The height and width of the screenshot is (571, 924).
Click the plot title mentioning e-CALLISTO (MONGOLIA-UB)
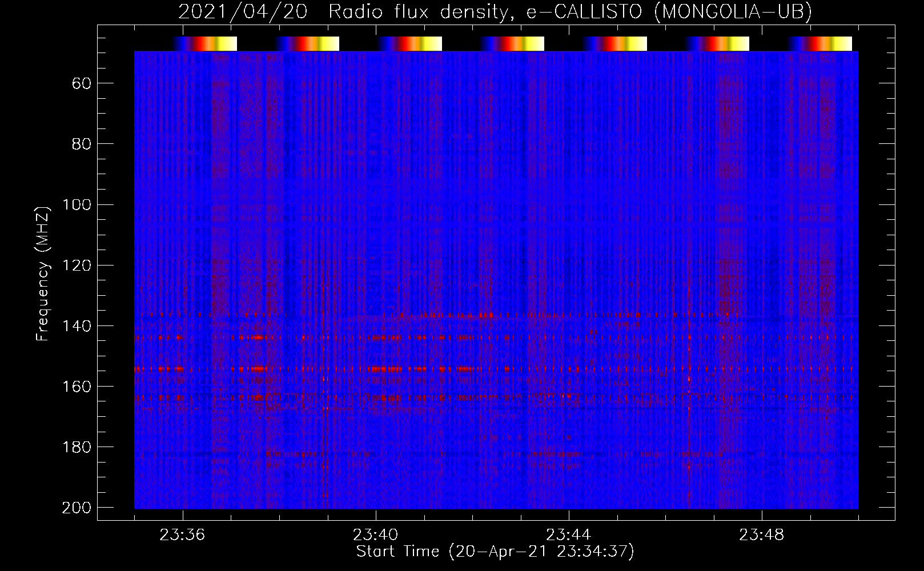click(495, 12)
